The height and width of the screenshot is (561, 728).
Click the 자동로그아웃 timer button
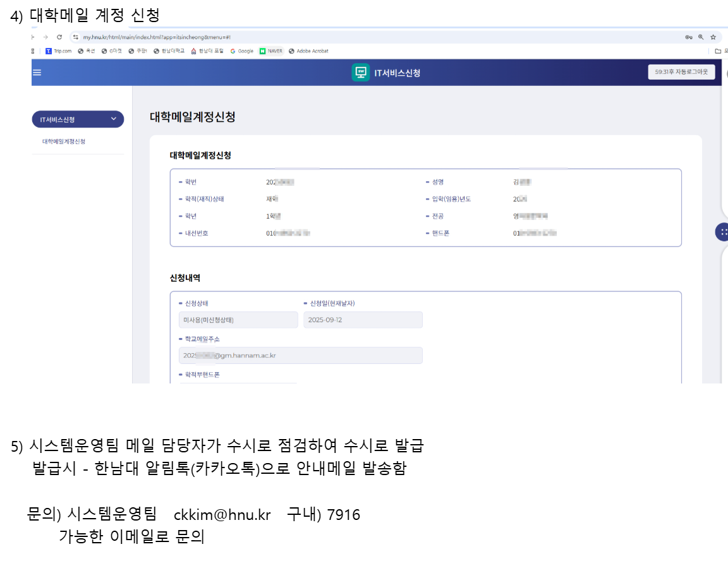(x=681, y=72)
